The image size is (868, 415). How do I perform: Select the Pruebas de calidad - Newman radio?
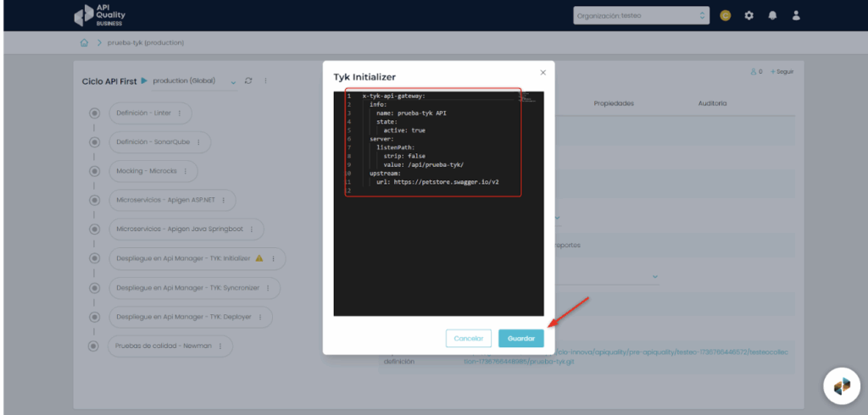coord(93,346)
